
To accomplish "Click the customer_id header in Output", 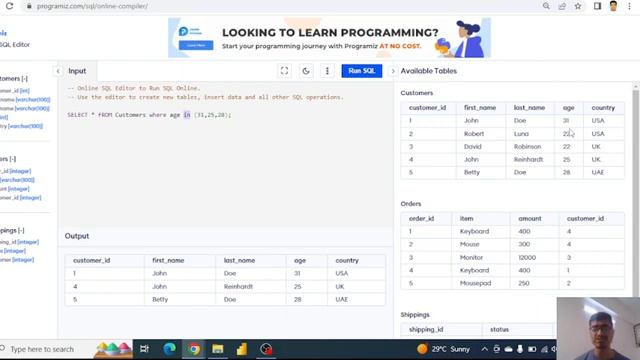I will coord(91,260).
